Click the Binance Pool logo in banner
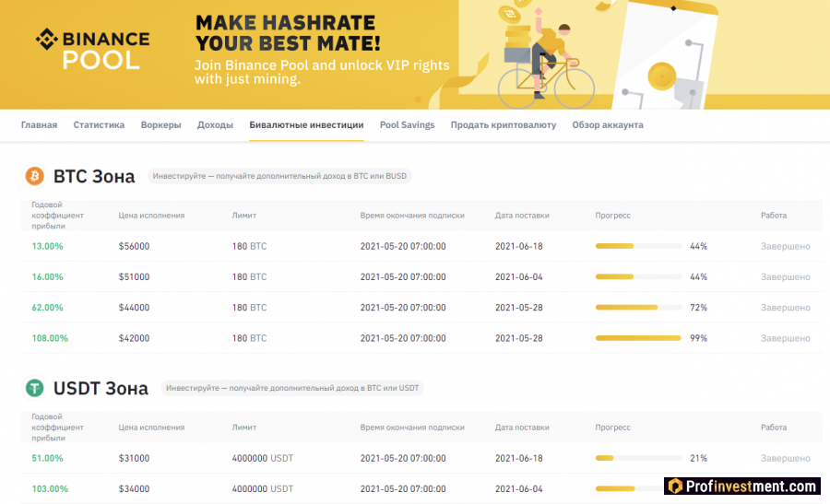Screen dimensions: 830x504 point(92,50)
